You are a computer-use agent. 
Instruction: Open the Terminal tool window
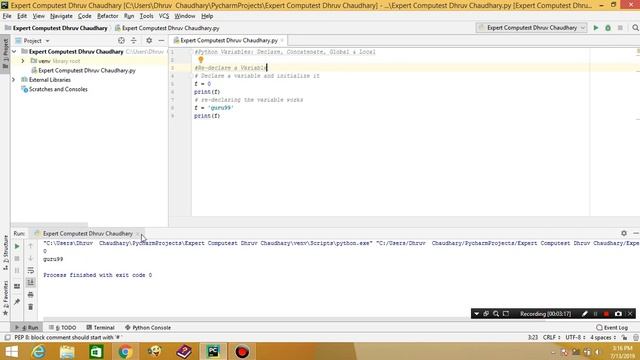pyautogui.click(x=100, y=327)
